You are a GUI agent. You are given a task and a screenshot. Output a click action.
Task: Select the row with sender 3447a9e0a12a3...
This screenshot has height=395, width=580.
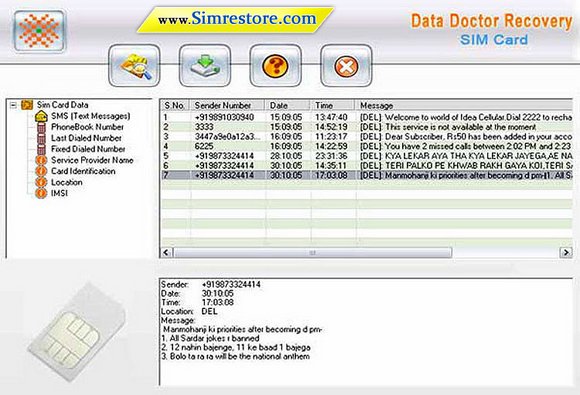point(367,136)
